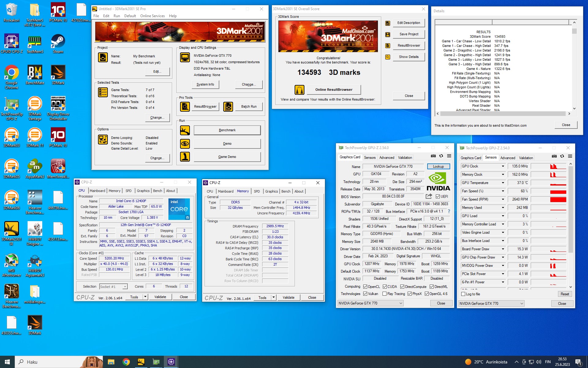Open hamburger menu in GPU-Z Sensors window

[x=570, y=156]
